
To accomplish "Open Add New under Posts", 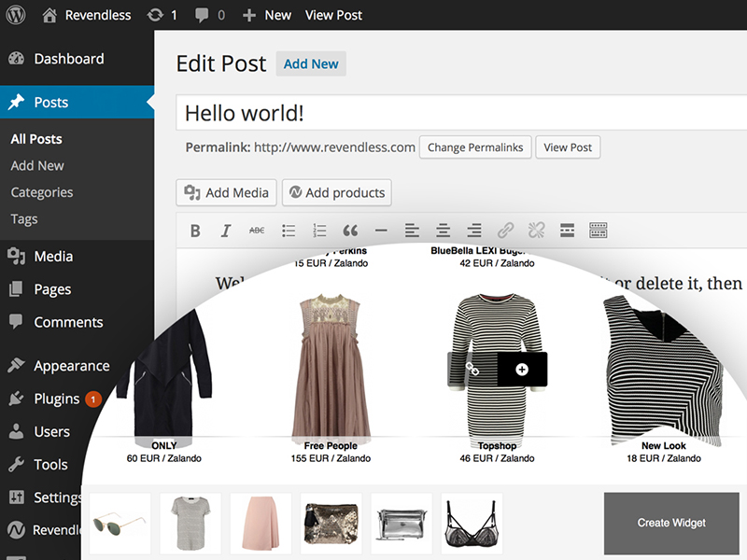I will tap(37, 166).
